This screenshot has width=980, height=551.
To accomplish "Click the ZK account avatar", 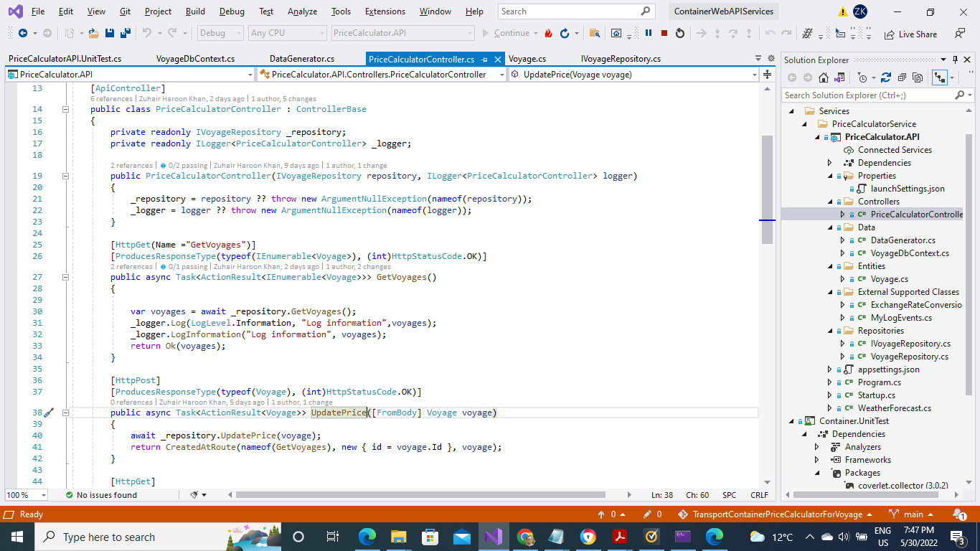I will tap(859, 11).
